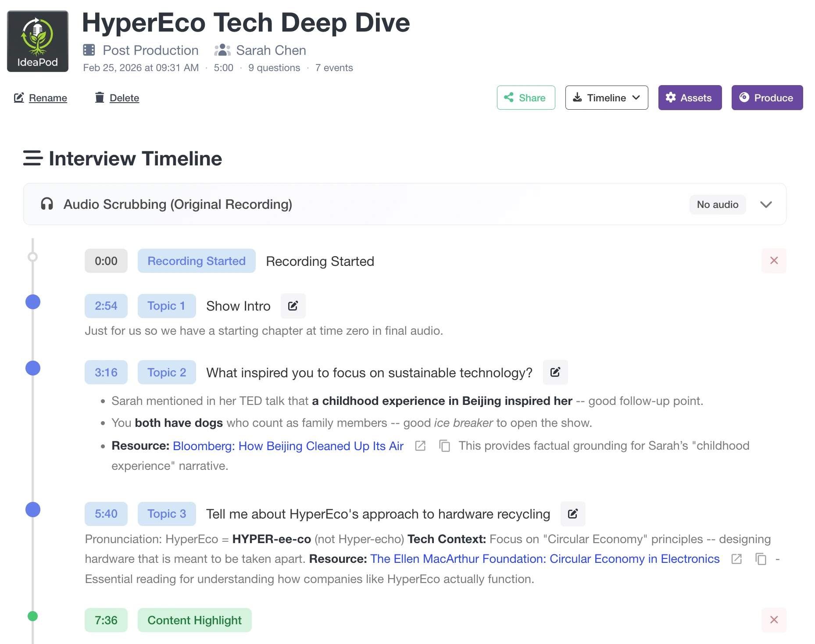Open Ellen MacArthur resource external icon
Image resolution: width=815 pixels, height=644 pixels.
tap(736, 559)
